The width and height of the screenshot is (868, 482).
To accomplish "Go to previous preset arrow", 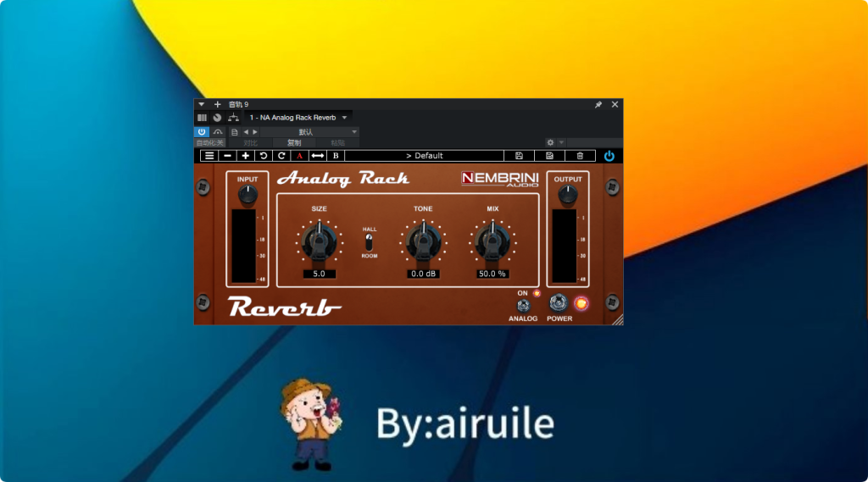I will click(246, 132).
